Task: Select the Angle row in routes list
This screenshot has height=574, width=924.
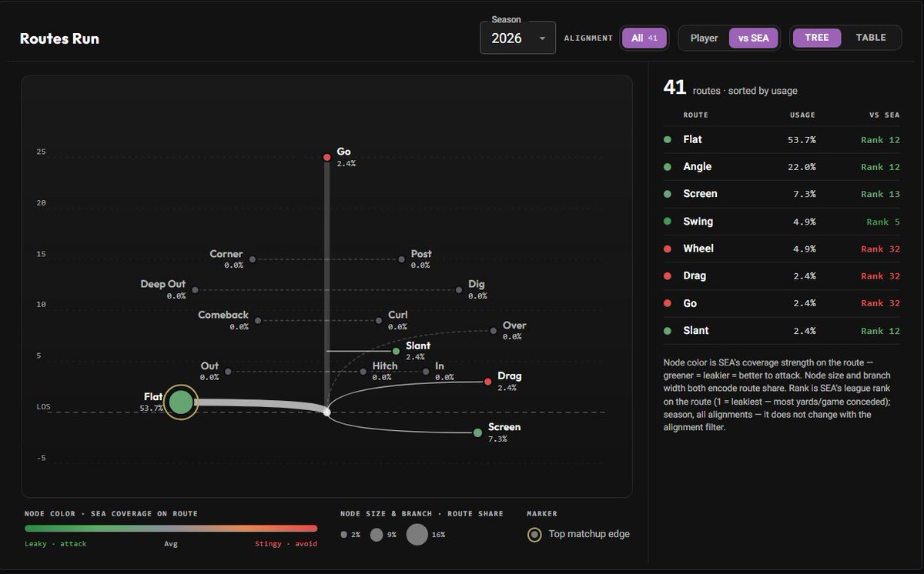Action: pos(781,167)
